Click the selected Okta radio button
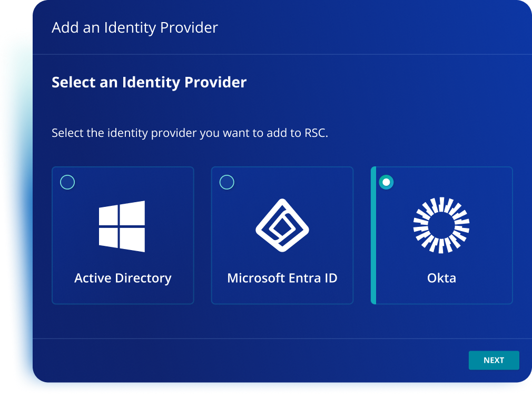This screenshot has width=532, height=398. [x=387, y=182]
